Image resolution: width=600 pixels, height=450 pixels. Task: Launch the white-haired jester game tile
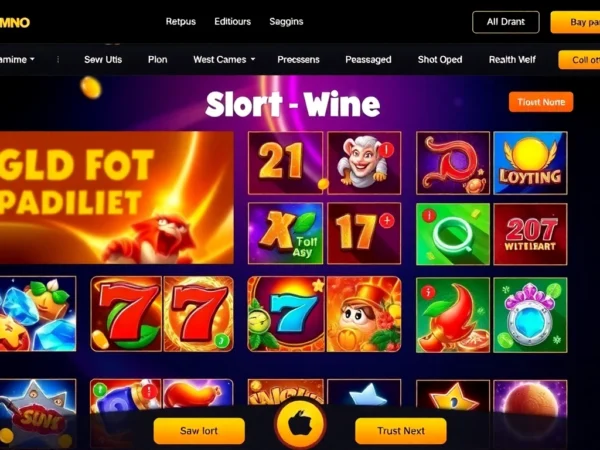click(364, 163)
